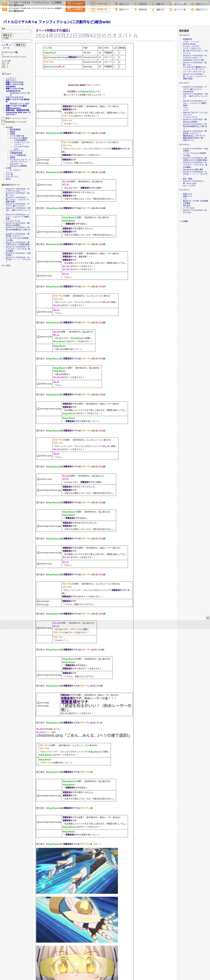Open King Boss1 in the character table
The height and width of the screenshot is (980, 210).
[x=50, y=53]
